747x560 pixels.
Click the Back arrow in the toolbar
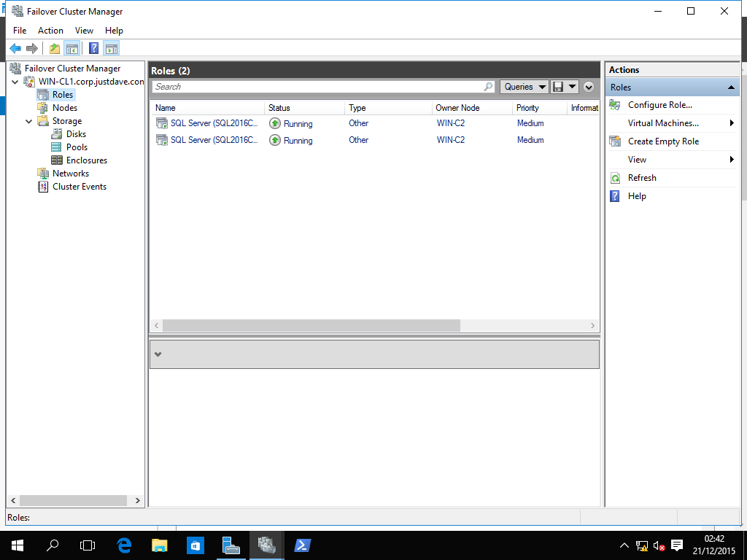click(15, 49)
